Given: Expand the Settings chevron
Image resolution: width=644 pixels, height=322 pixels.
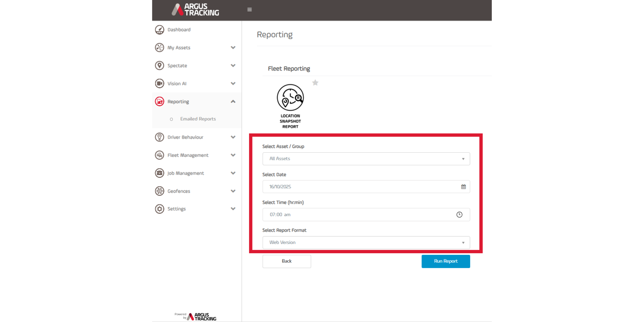Looking at the screenshot, I should (x=233, y=209).
